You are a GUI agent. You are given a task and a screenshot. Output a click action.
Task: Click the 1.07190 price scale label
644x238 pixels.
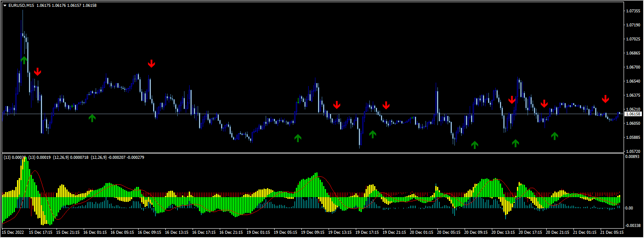tap(633, 25)
